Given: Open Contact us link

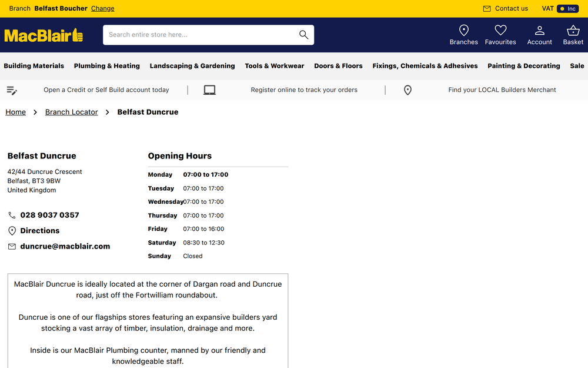Looking at the screenshot, I should click(x=511, y=8).
